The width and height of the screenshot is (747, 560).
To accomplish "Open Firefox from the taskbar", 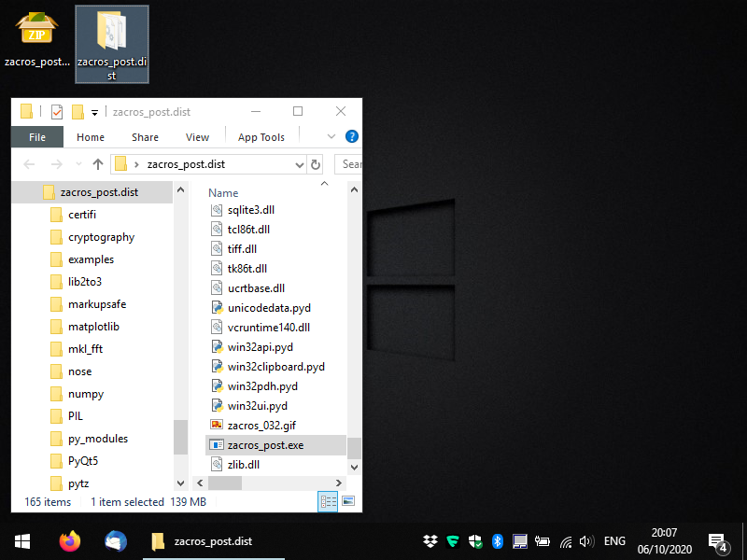I will click(x=69, y=541).
